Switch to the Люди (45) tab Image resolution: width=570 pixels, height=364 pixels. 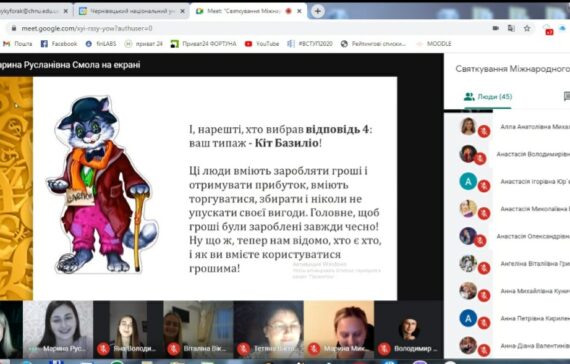(x=488, y=97)
